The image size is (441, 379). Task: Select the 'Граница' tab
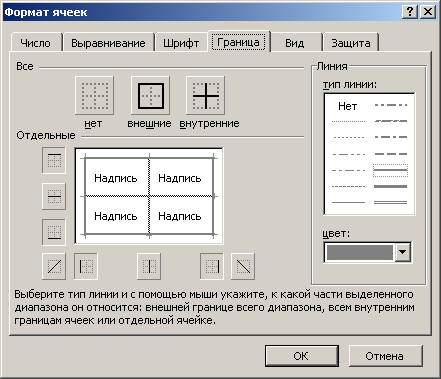coord(238,42)
